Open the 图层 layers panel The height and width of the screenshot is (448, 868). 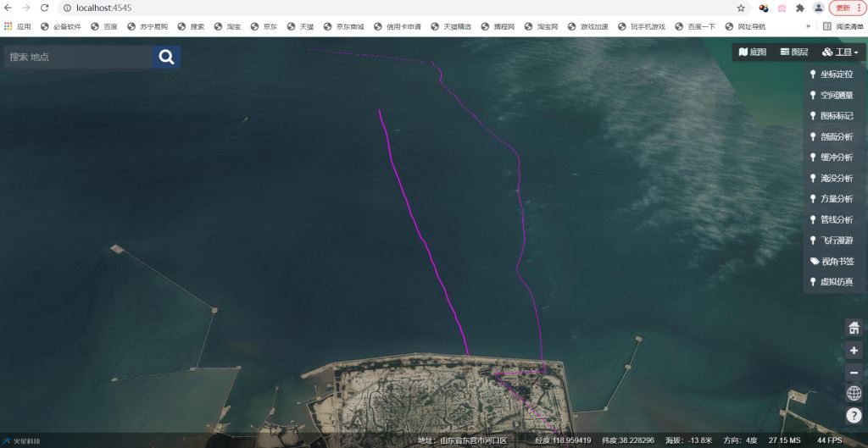click(x=794, y=52)
